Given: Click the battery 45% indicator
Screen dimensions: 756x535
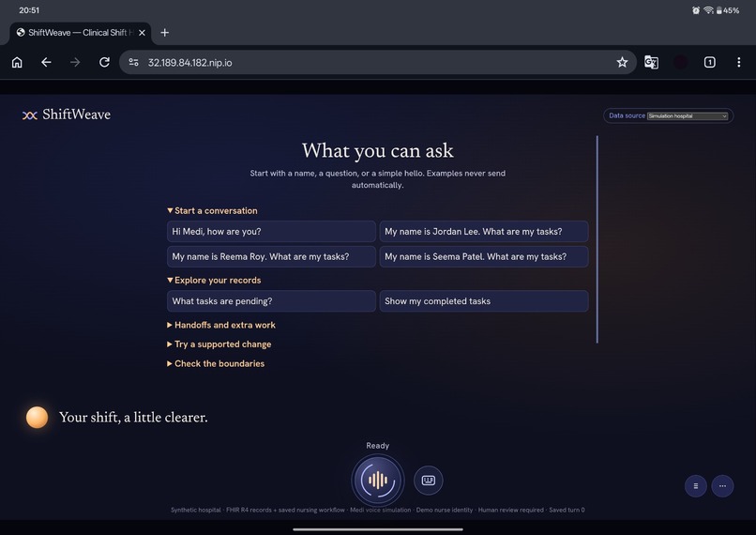Looking at the screenshot, I should point(728,10).
